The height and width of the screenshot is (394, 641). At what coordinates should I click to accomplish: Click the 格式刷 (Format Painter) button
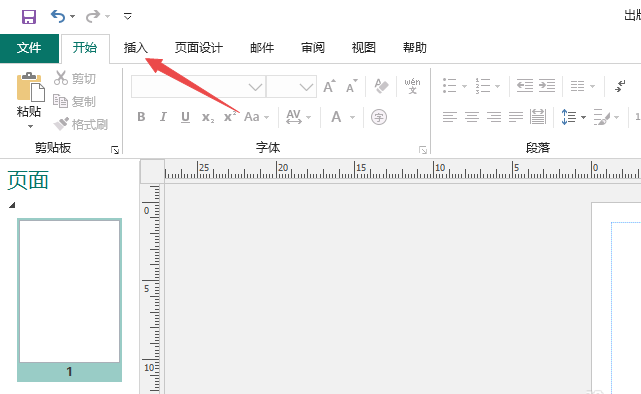[x=81, y=124]
